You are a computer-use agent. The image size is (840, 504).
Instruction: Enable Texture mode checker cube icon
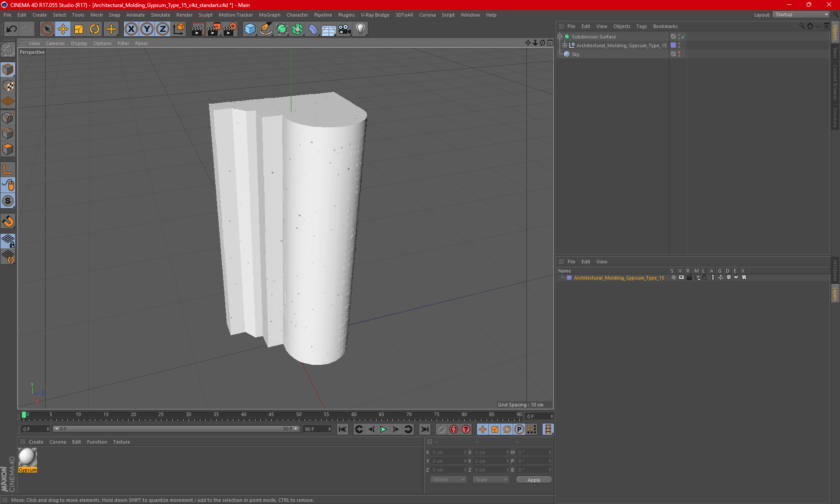pyautogui.click(x=8, y=86)
